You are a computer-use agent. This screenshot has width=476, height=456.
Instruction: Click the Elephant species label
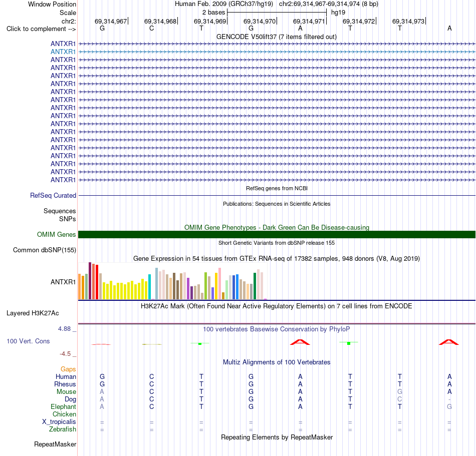coord(63,406)
